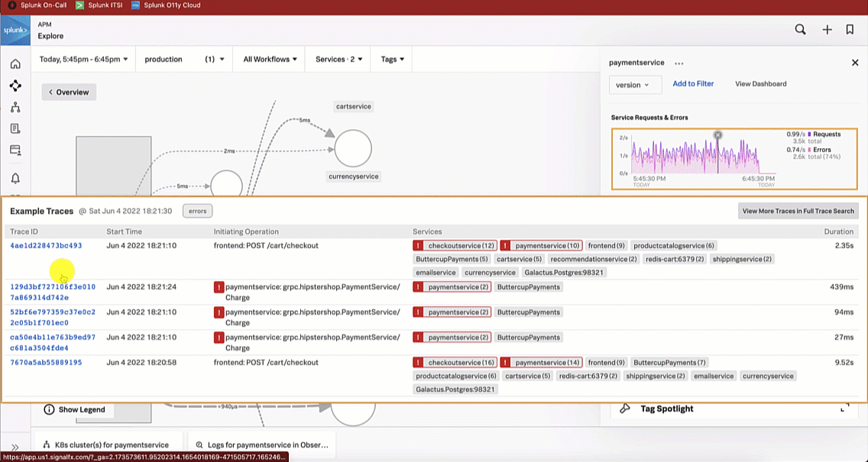The height and width of the screenshot is (462, 868).
Task: Open Infrastructure hierarchy icon in sidebar
Action: [15, 107]
